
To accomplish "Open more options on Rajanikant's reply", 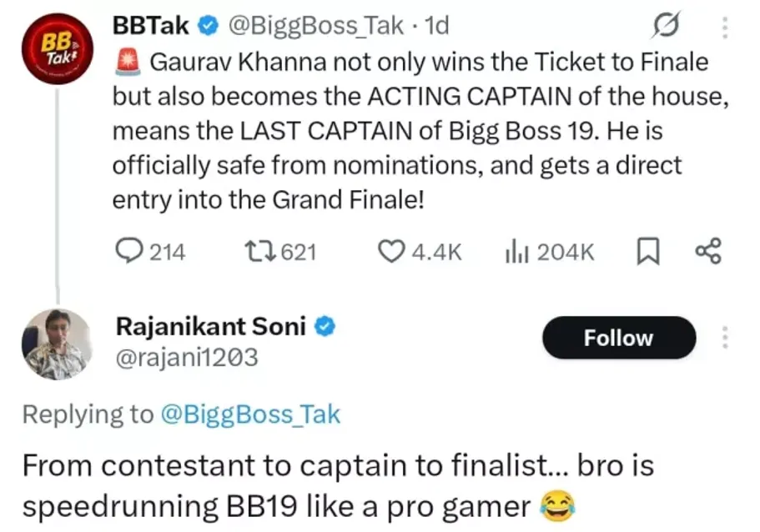I will [x=725, y=338].
